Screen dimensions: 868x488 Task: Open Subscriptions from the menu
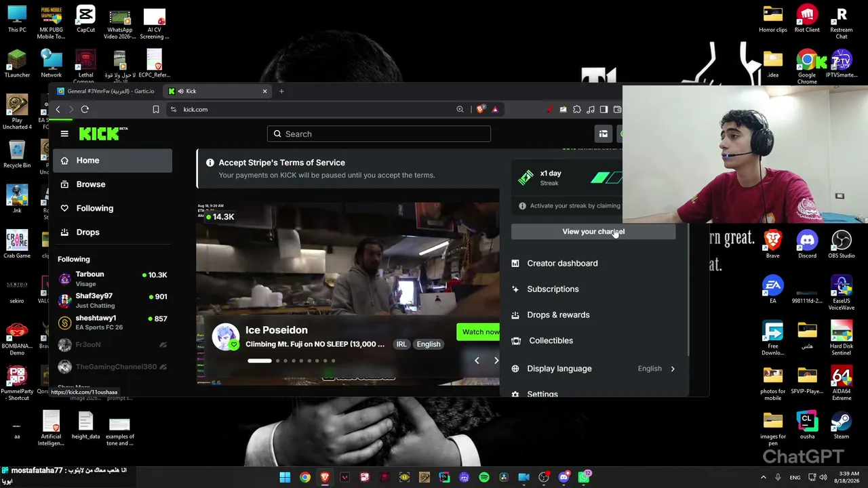tap(594, 289)
